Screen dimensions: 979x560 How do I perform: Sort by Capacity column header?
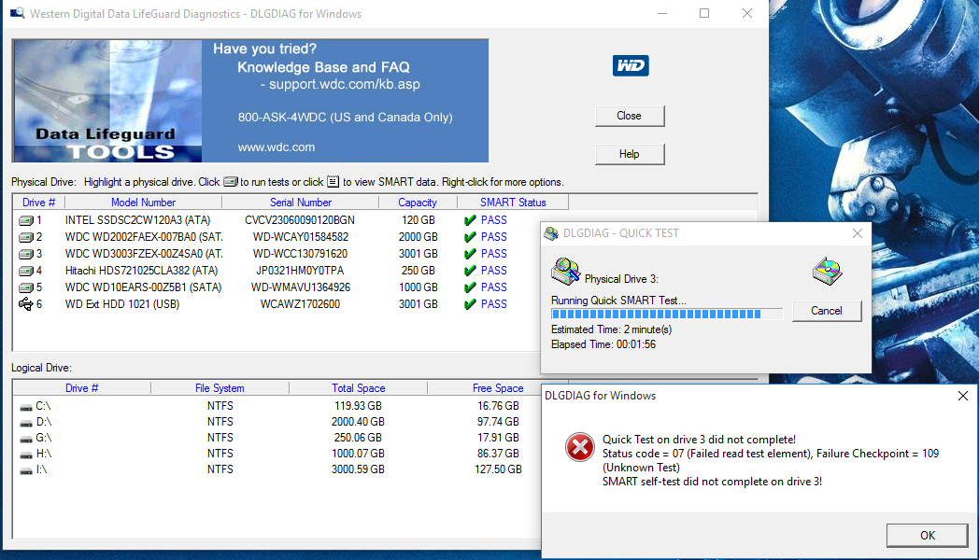[x=418, y=202]
